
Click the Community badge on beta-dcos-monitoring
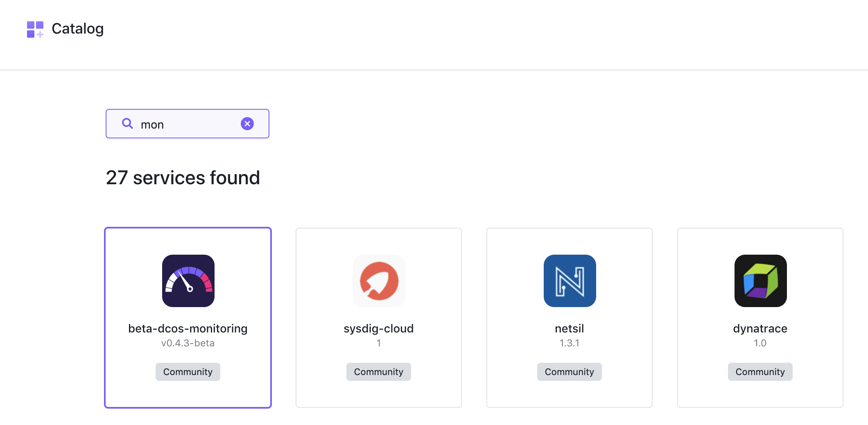click(x=188, y=372)
